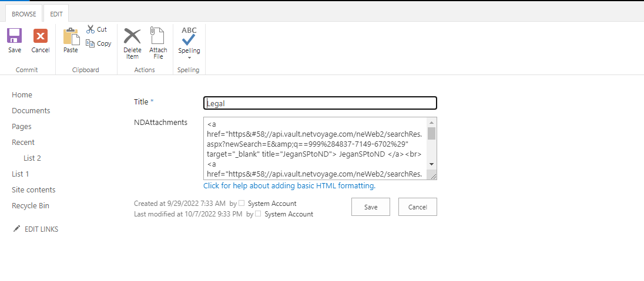
Task: Select the EDIT ribbon tab
Action: [x=56, y=14]
